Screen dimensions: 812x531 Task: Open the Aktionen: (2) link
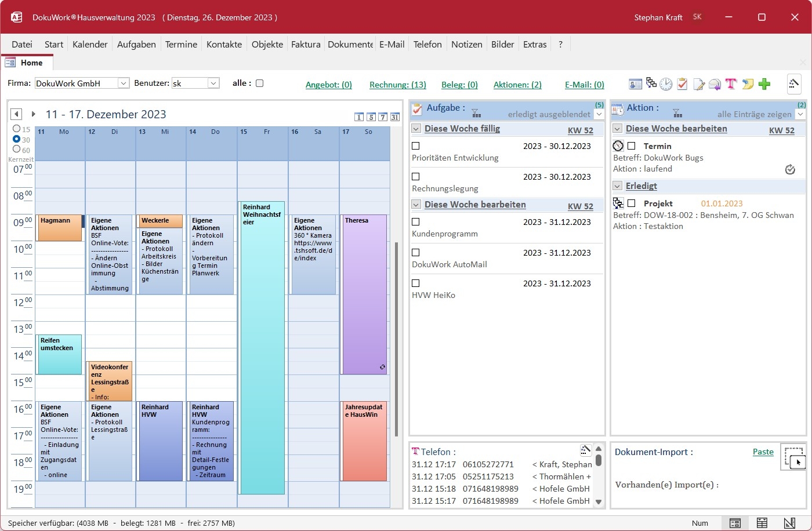click(x=517, y=85)
